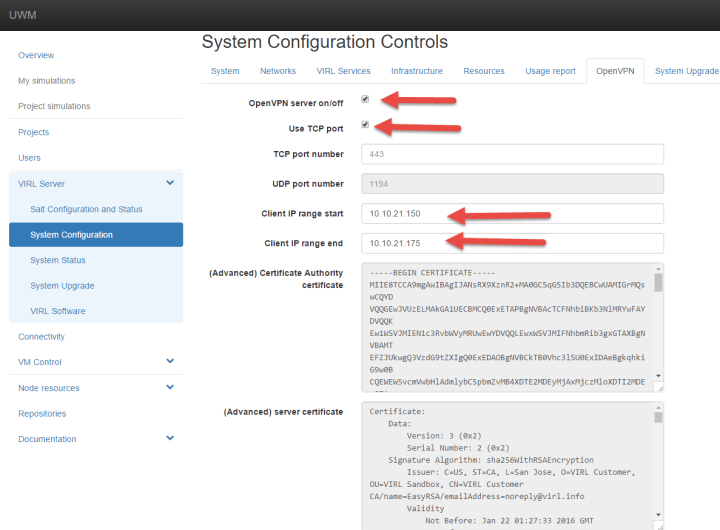Click the CA certificate textarea resize handle

pyautogui.click(x=660, y=388)
